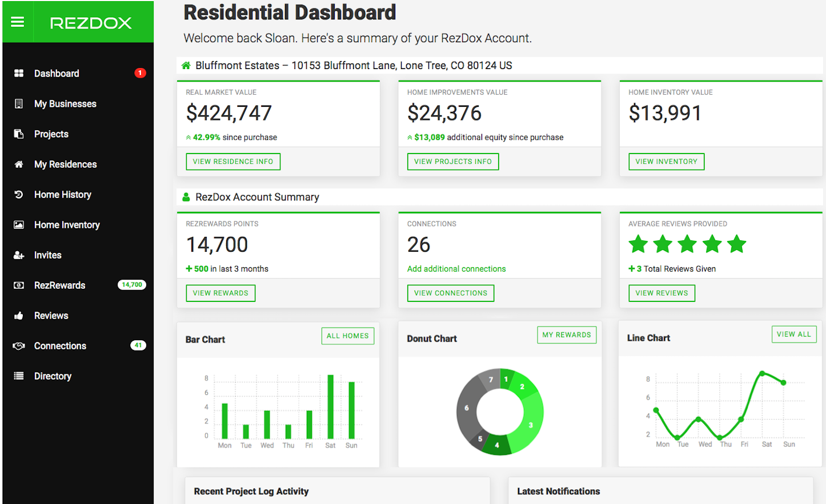Click the Directory list icon

19,376
